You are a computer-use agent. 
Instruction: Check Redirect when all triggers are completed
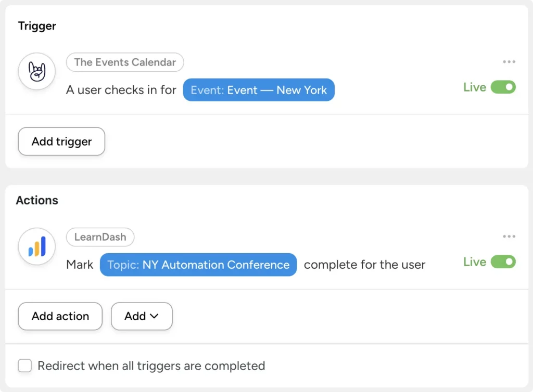click(x=25, y=365)
